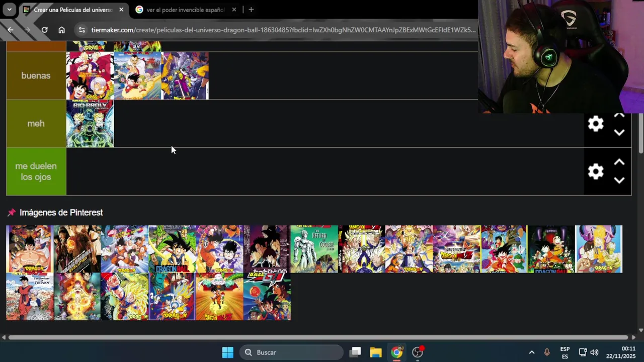Open the Windows Start menu
Image resolution: width=644 pixels, height=362 pixels.
pos(227,352)
